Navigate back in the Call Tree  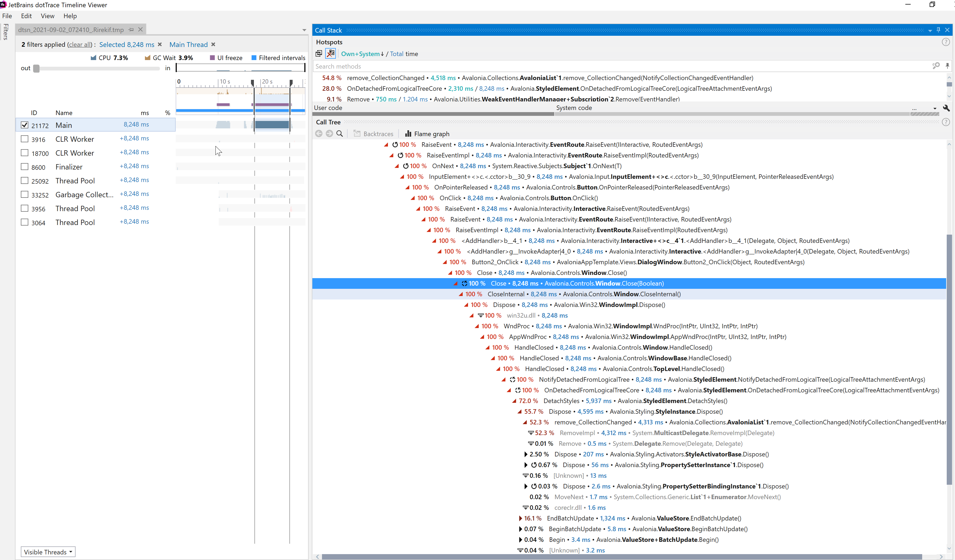click(319, 134)
